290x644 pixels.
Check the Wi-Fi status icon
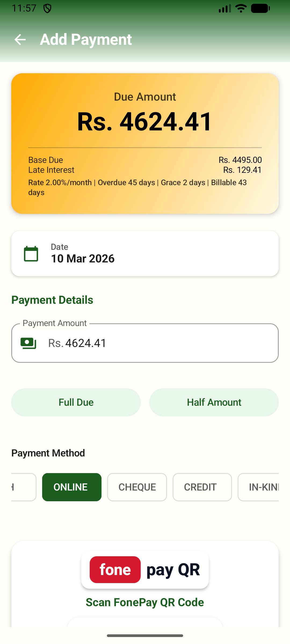pos(241,8)
